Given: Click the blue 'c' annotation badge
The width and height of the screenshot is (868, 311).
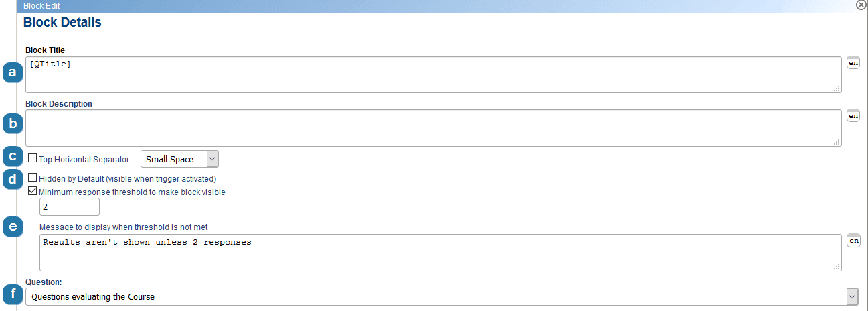Looking at the screenshot, I should point(11,158).
